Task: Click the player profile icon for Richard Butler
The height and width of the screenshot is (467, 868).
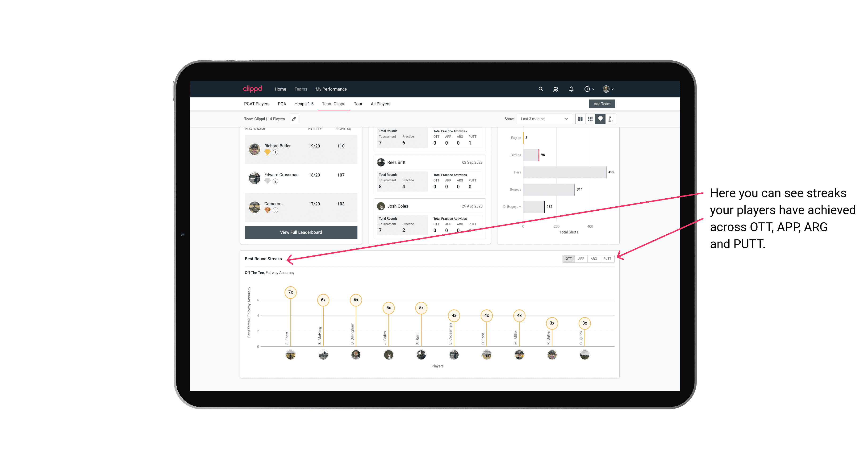Action: 255,148
